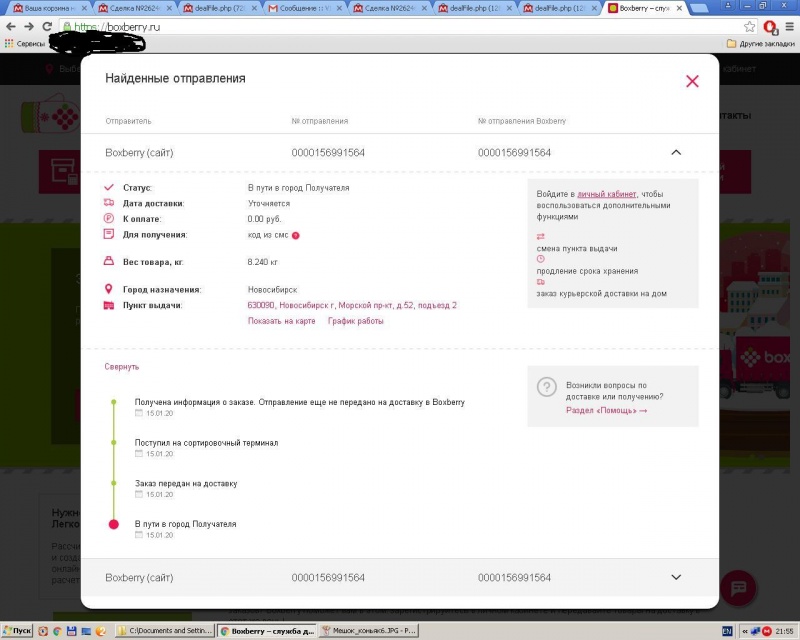Close the found shipments dialog
The image size is (800, 640).
(692, 81)
